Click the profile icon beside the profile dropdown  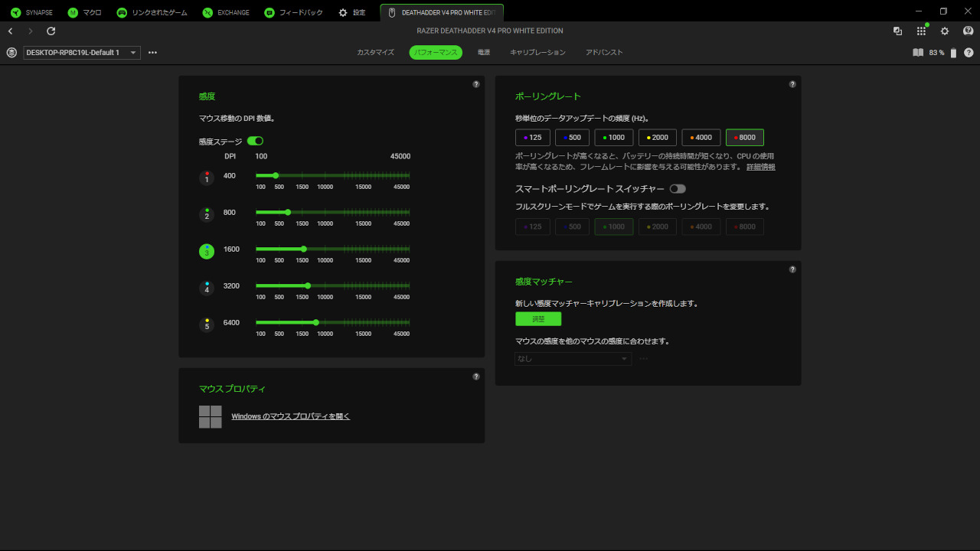pyautogui.click(x=11, y=53)
